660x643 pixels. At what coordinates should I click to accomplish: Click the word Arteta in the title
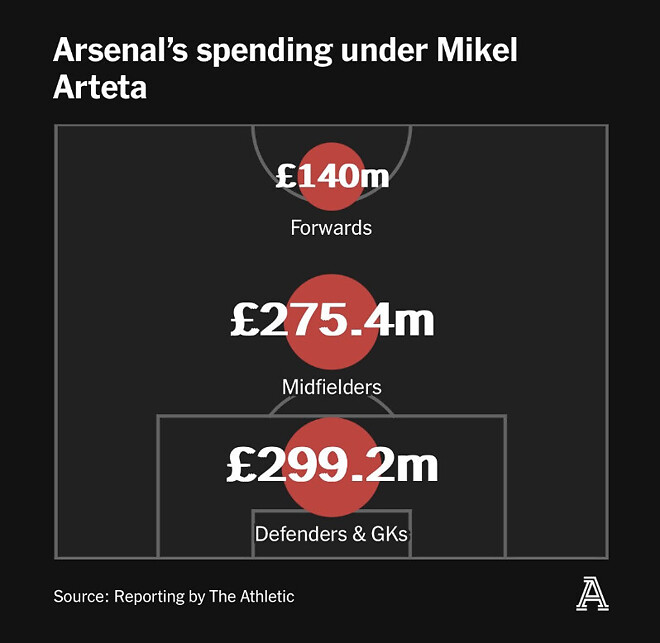100,88
